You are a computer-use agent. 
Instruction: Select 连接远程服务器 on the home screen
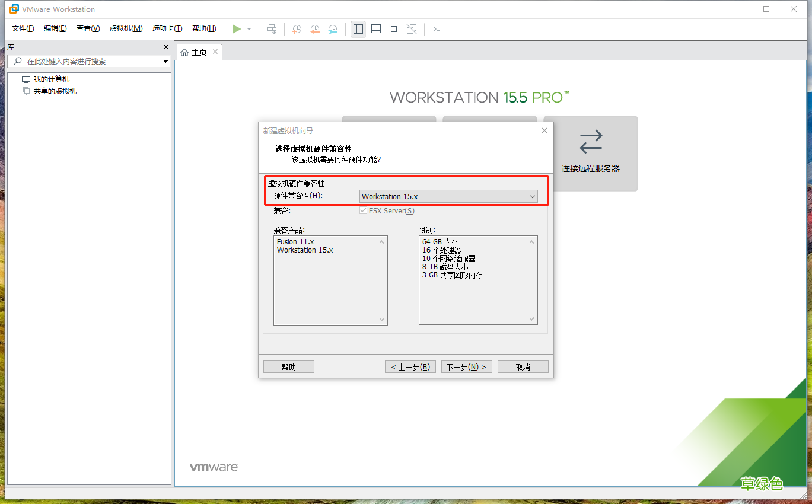591,153
